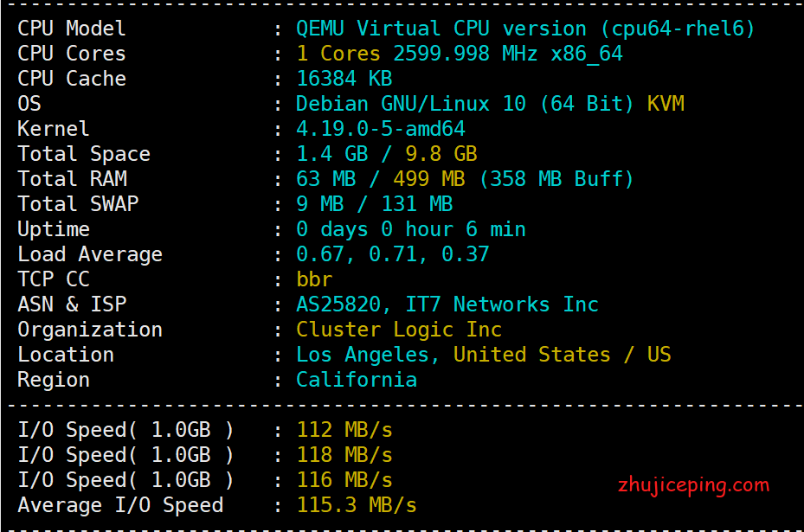This screenshot has width=804, height=532.
Task: Select kernel version '4.19.0-5-amd64'
Action: (x=381, y=129)
